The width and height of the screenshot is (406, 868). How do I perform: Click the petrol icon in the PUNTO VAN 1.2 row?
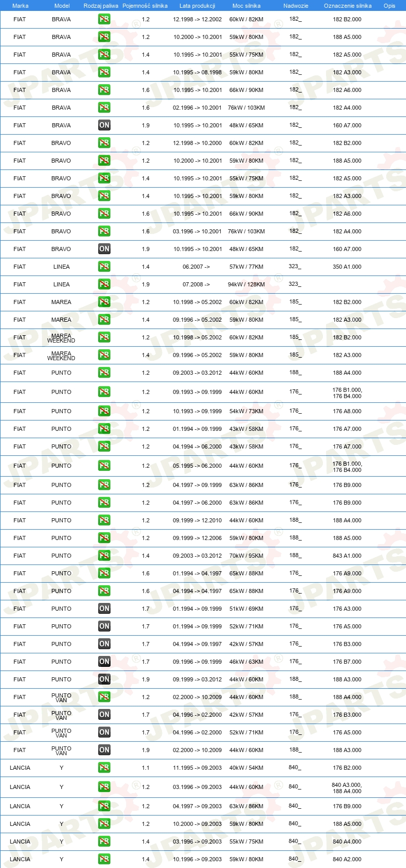click(104, 697)
